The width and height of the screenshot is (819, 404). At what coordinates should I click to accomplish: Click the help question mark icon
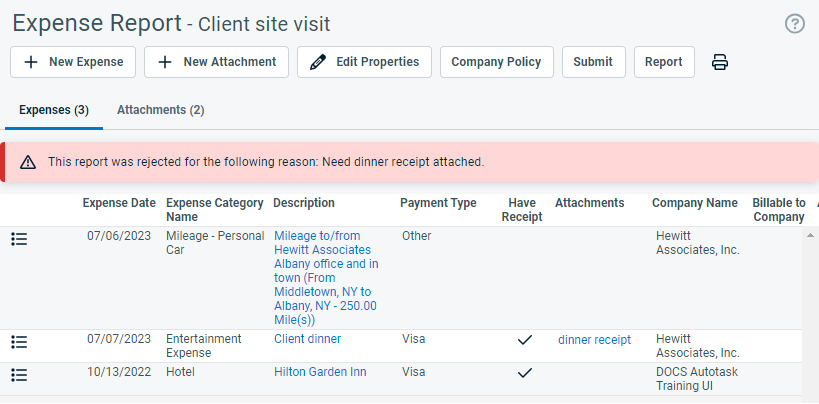[794, 24]
